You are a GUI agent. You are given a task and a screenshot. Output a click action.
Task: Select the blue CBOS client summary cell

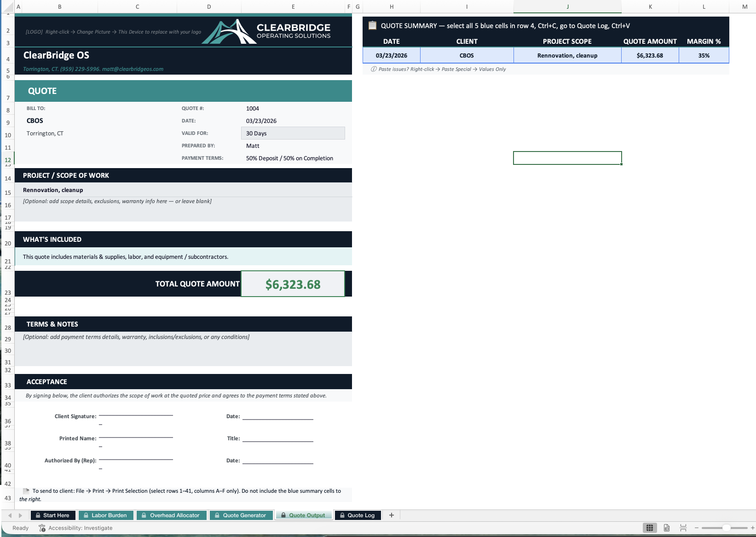tap(467, 55)
